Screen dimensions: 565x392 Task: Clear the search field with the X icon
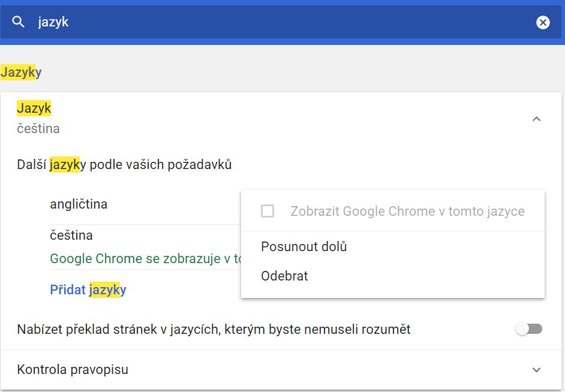pos(542,23)
